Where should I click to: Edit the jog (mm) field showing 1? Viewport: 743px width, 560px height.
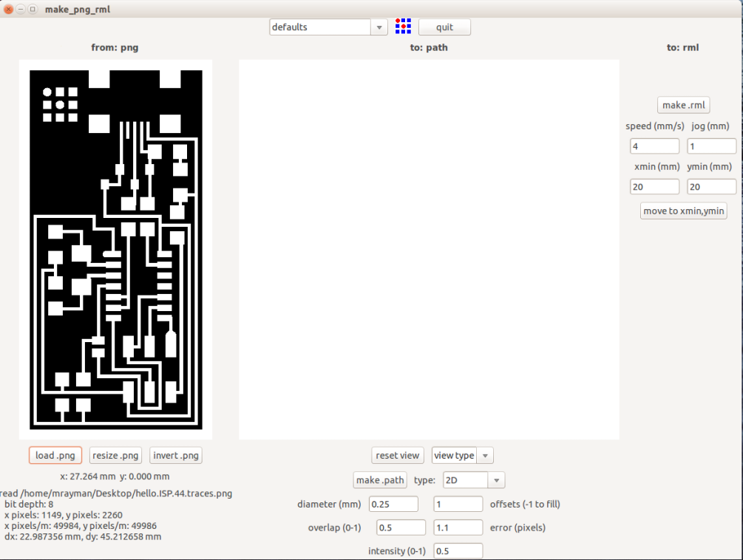(711, 146)
